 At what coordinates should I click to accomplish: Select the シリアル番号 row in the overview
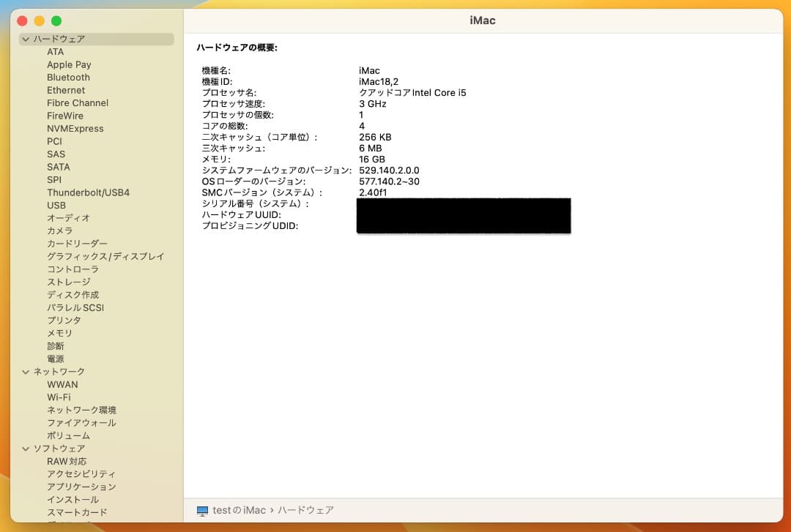[256, 203]
